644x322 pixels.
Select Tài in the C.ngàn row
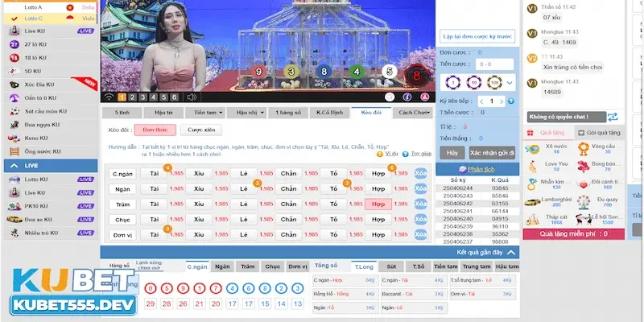[x=154, y=173]
